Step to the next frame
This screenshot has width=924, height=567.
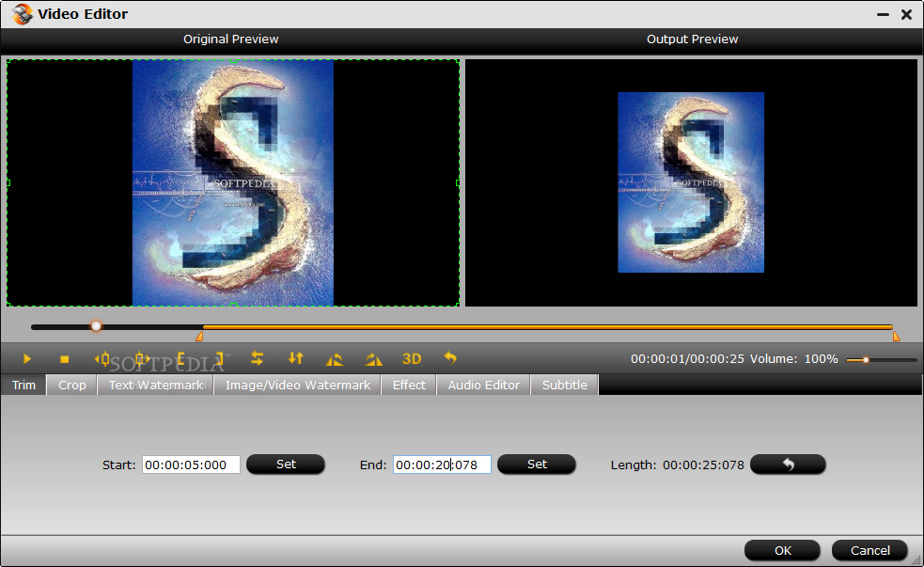tap(141, 358)
